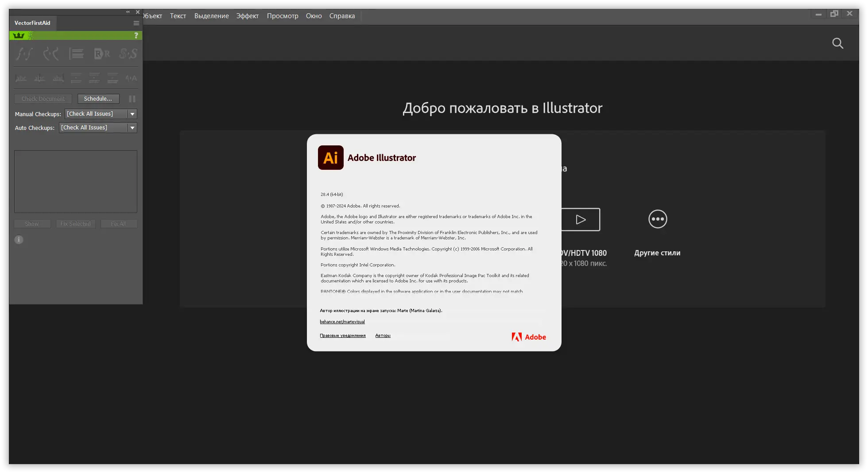868x473 pixels.
Task: Click the empty issues list box
Action: point(76,181)
